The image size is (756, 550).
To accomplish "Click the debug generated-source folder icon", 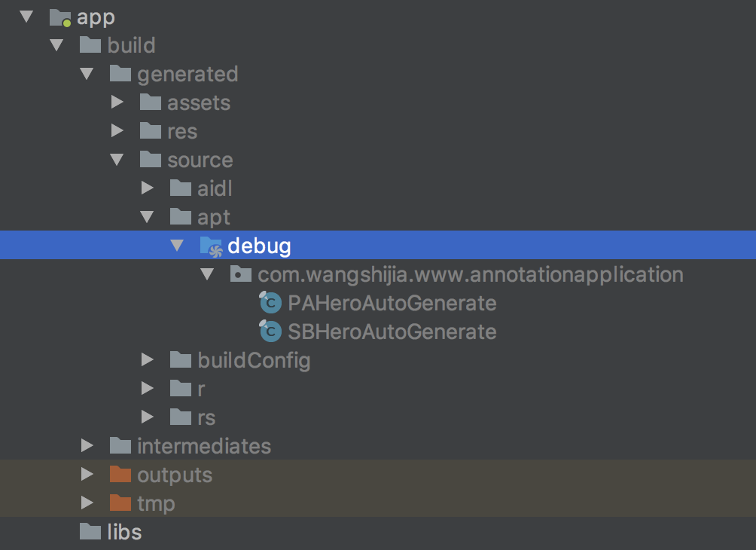I will [211, 246].
